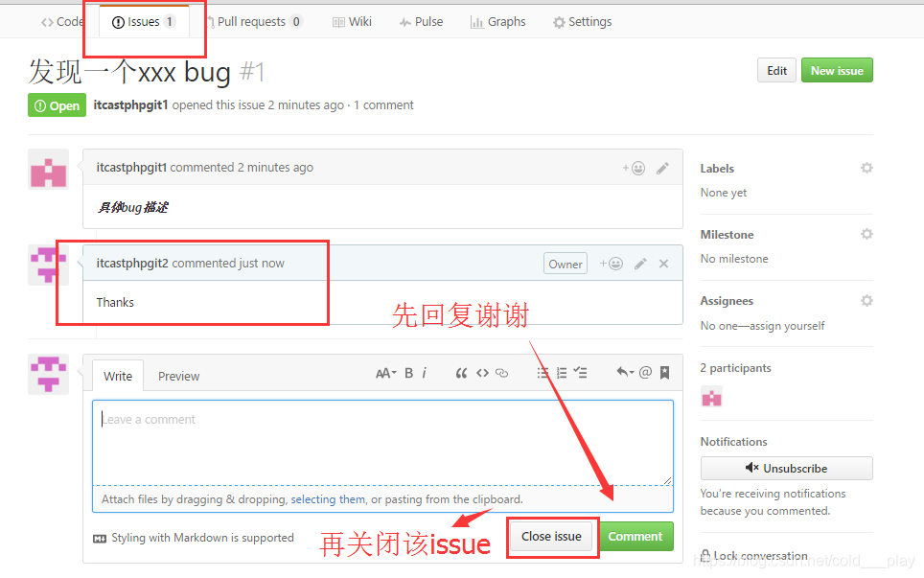Open the Pulse tab
The height and width of the screenshot is (578, 924).
tap(421, 22)
